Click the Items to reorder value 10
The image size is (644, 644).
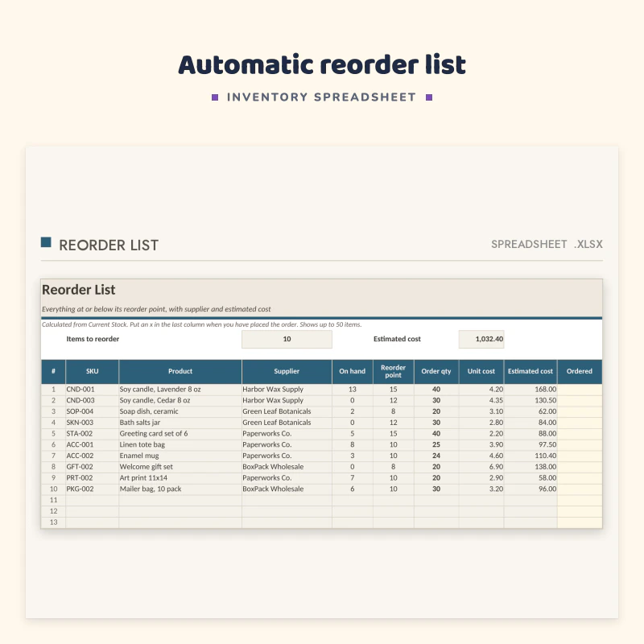tap(287, 339)
